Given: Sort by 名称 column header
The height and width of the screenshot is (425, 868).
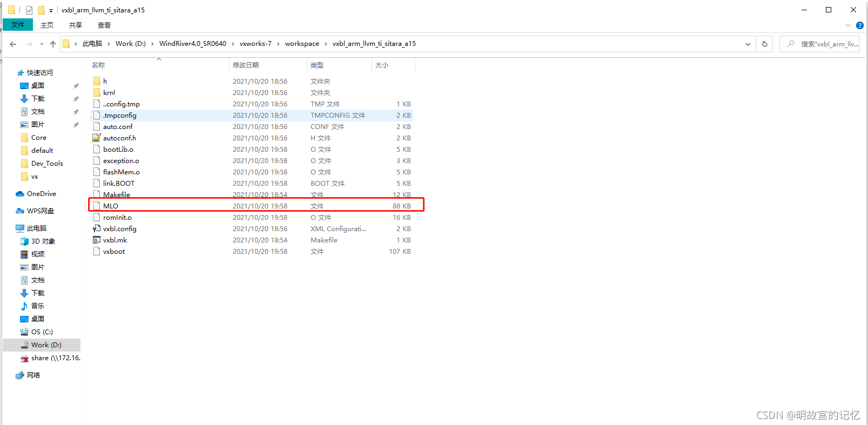Looking at the screenshot, I should pos(98,65).
